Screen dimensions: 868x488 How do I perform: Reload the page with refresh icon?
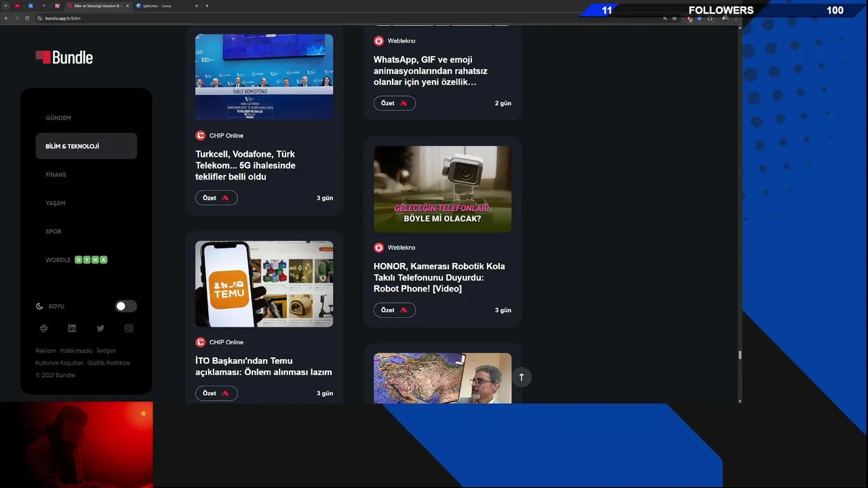(27, 18)
